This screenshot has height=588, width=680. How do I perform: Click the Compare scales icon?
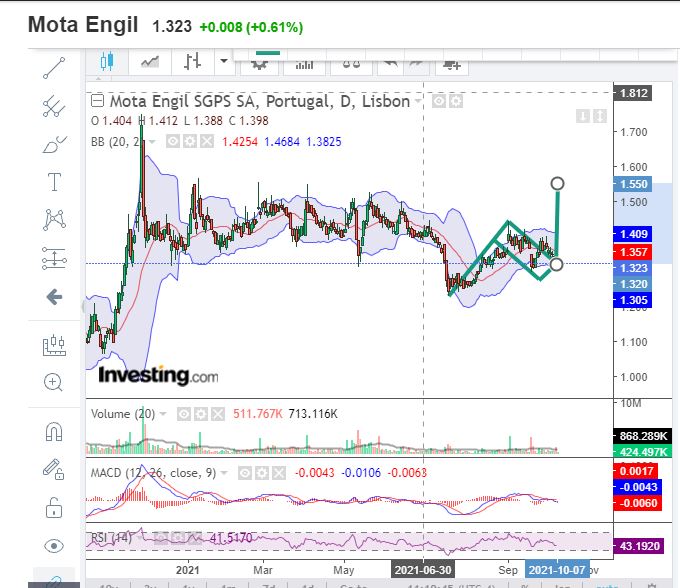[351, 65]
